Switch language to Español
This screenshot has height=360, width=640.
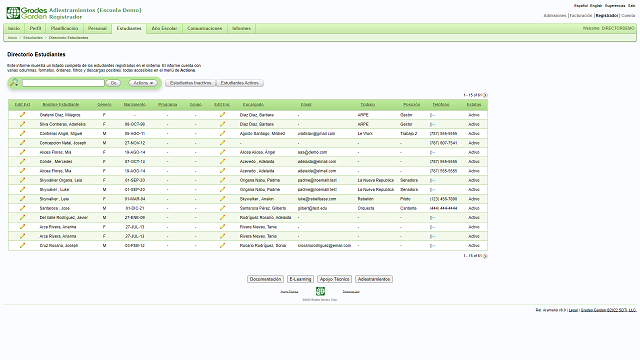point(581,6)
